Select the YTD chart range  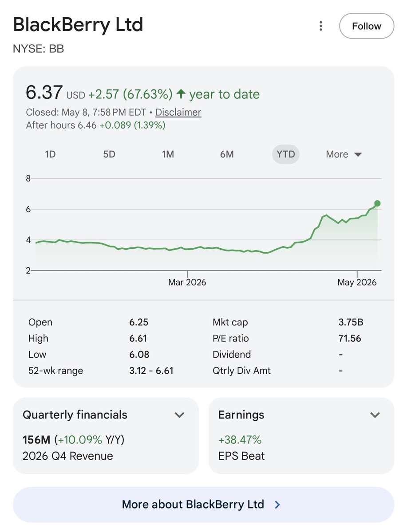point(286,154)
